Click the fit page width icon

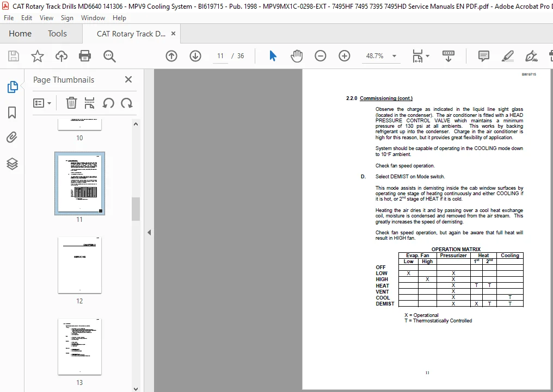(417, 56)
